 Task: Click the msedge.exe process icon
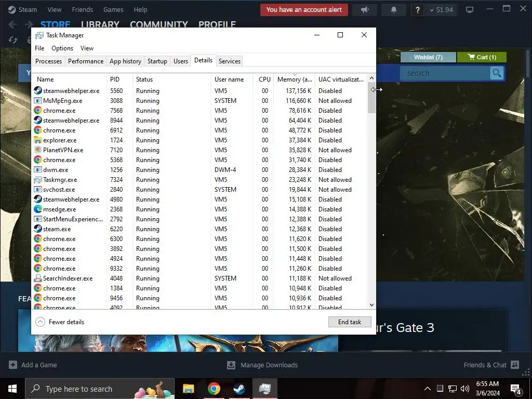click(x=37, y=209)
